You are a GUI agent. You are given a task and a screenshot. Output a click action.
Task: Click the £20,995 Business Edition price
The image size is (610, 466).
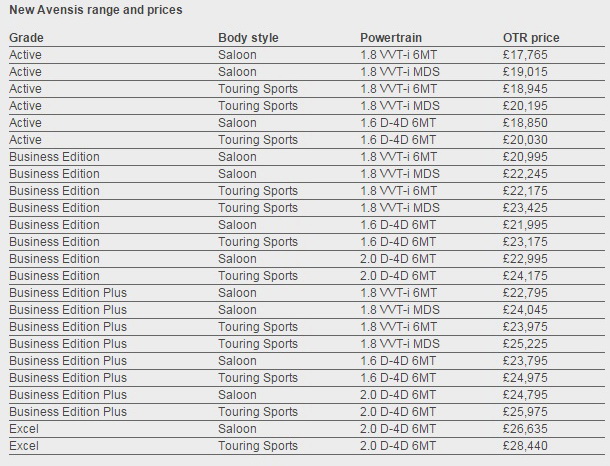click(525, 157)
